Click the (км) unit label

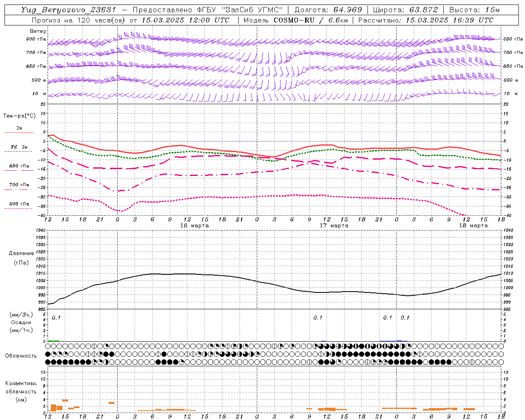tap(21, 399)
